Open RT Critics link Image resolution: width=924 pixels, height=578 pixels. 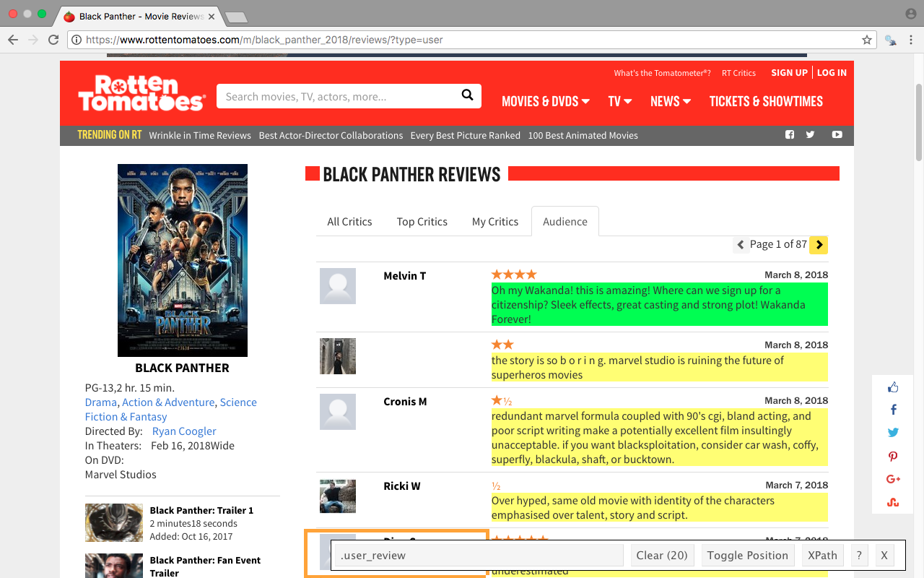click(738, 73)
